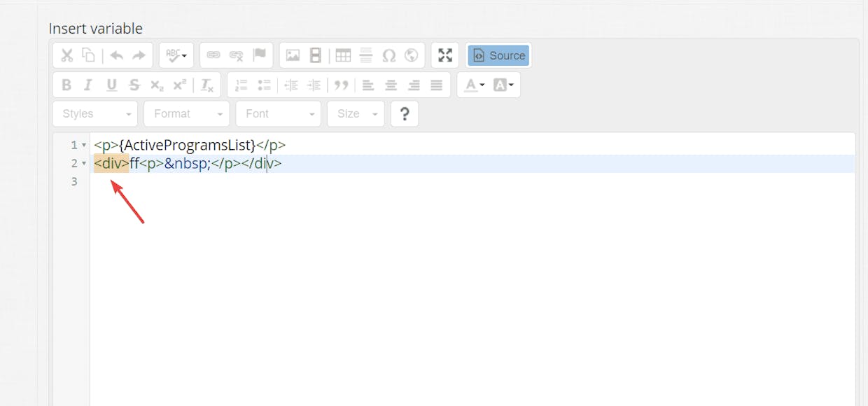Insert a link with chain icon
The height and width of the screenshot is (406, 868).
point(214,55)
